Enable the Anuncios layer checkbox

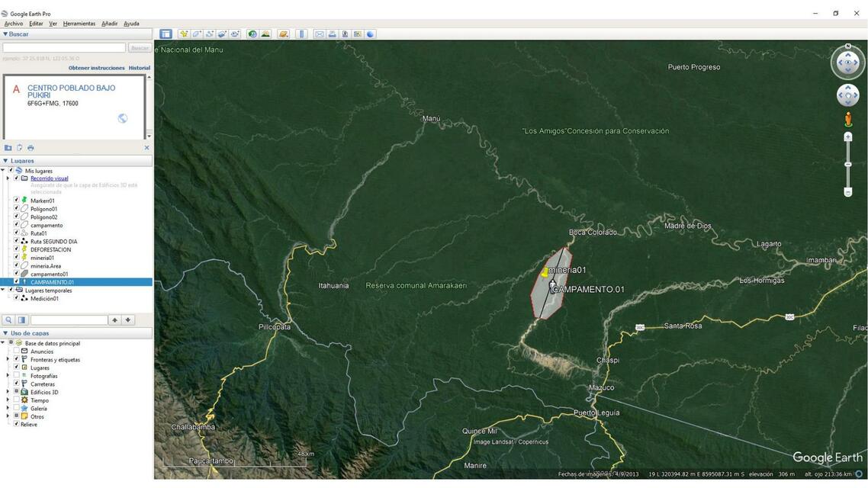coord(16,352)
